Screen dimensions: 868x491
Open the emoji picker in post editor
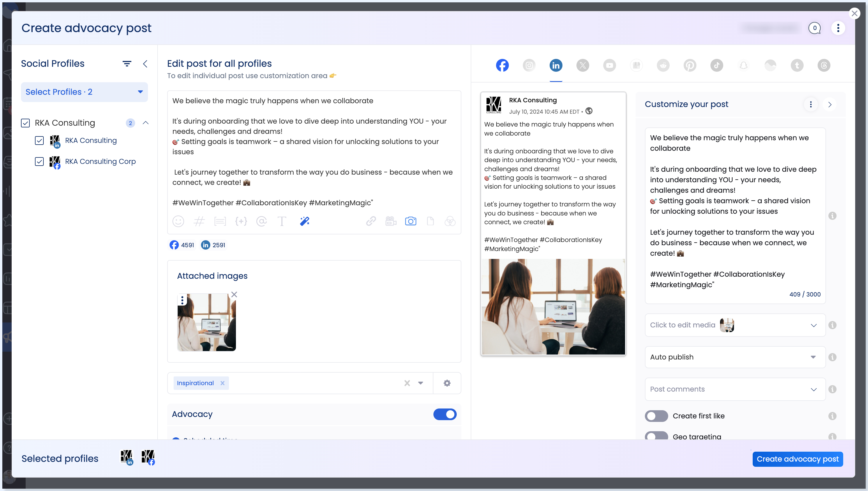(x=178, y=222)
